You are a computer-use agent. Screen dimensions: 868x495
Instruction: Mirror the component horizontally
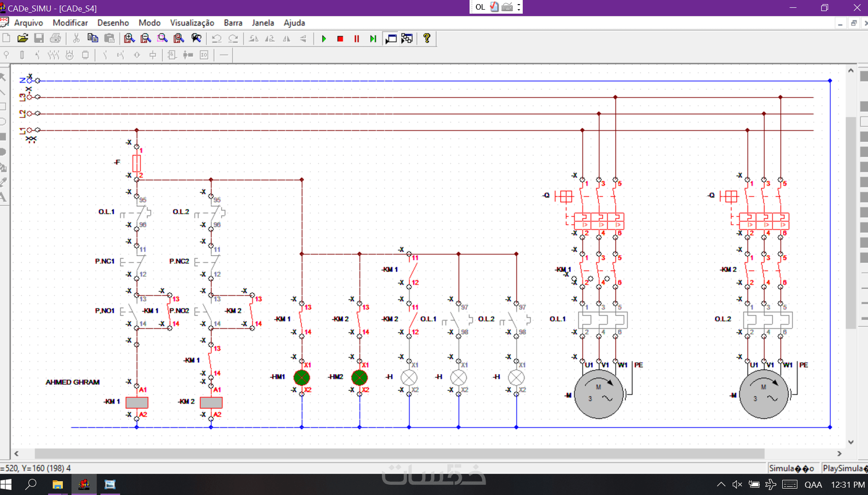[x=286, y=38]
